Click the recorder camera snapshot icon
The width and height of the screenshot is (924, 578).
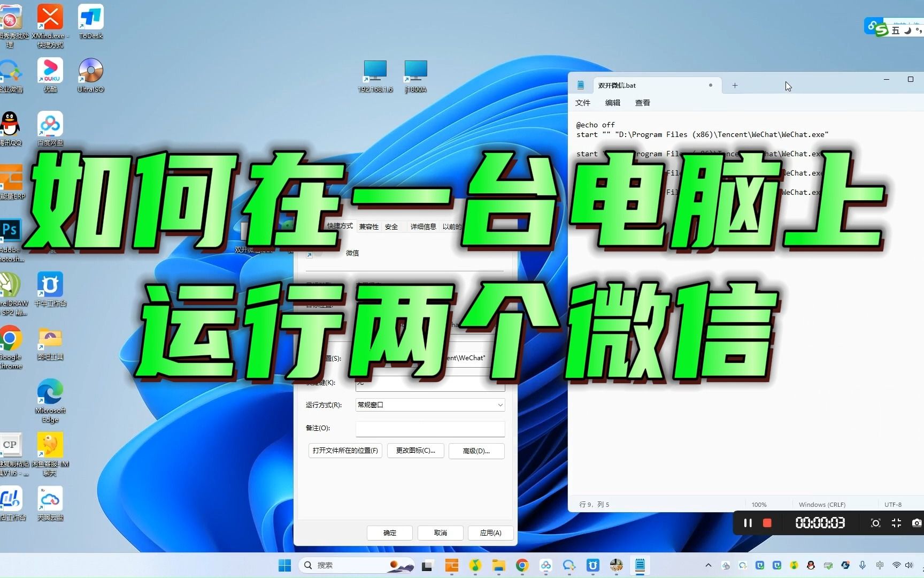(x=917, y=523)
